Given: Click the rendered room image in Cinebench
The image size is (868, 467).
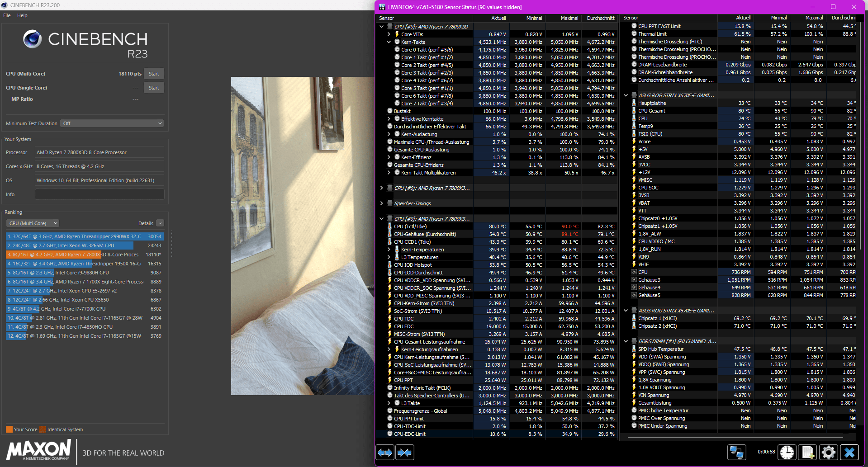Looking at the screenshot, I should 303,236.
